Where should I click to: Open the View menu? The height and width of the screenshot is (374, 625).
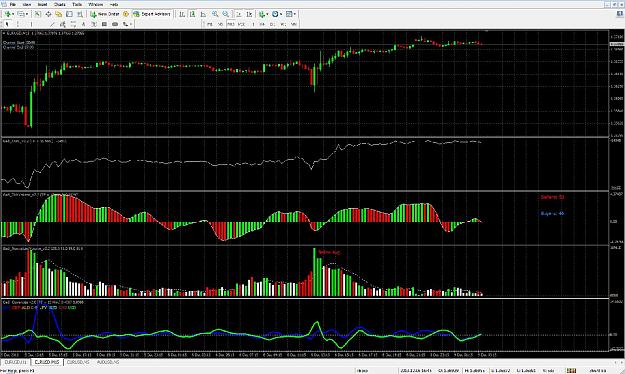click(27, 4)
